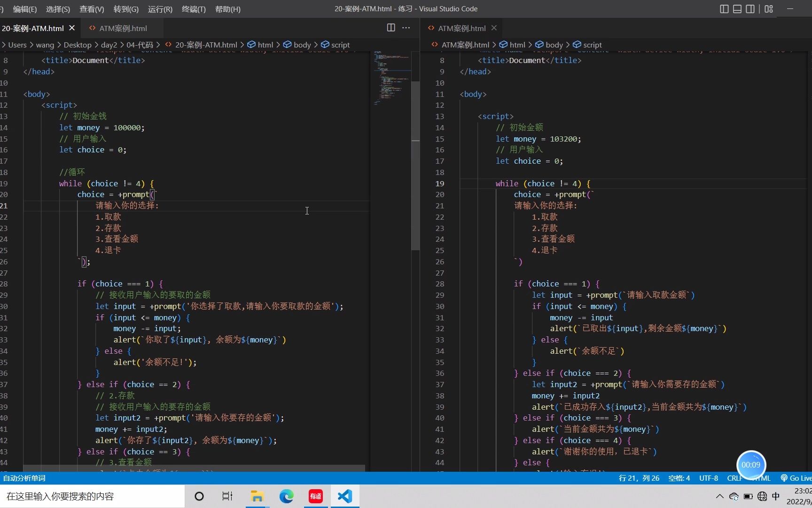Click the '//循环' comment in left editor
The image size is (812, 508).
[72, 172]
